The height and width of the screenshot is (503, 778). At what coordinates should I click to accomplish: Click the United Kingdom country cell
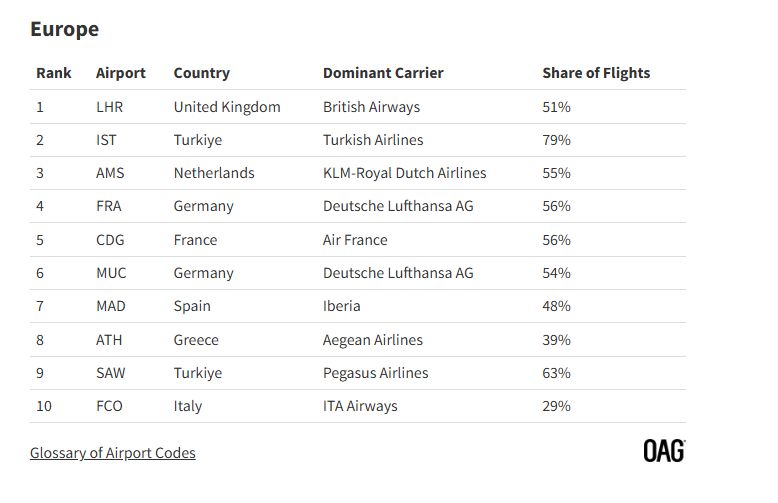coord(227,107)
